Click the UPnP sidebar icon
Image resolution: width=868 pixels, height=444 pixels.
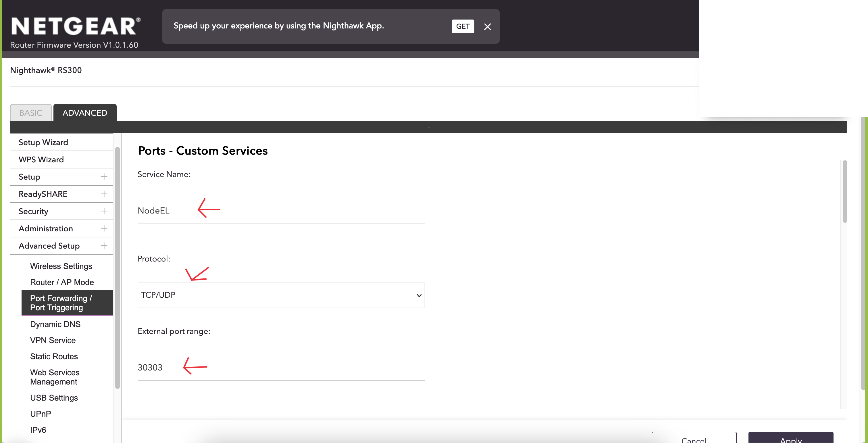click(40, 414)
